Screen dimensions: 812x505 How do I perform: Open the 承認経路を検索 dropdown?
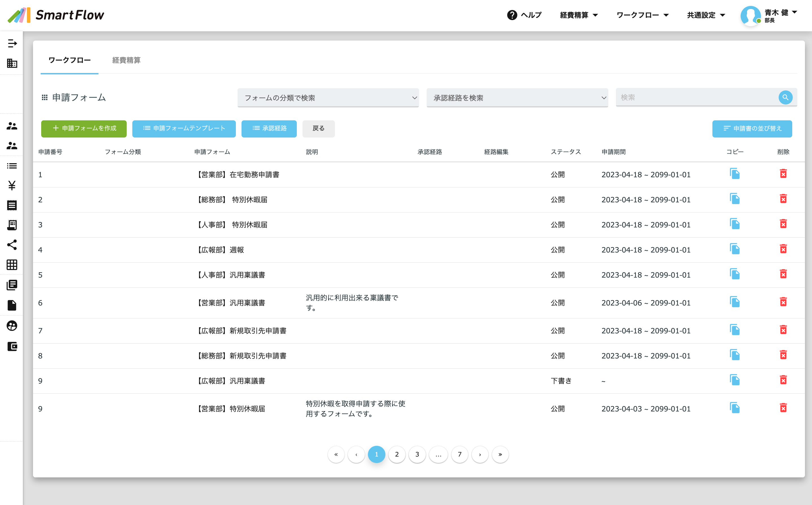tap(517, 98)
